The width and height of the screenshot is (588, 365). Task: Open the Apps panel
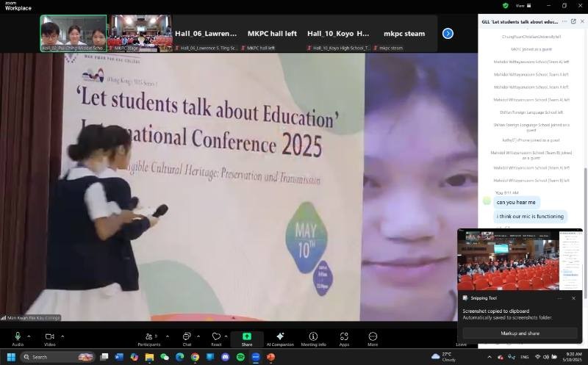click(x=344, y=339)
